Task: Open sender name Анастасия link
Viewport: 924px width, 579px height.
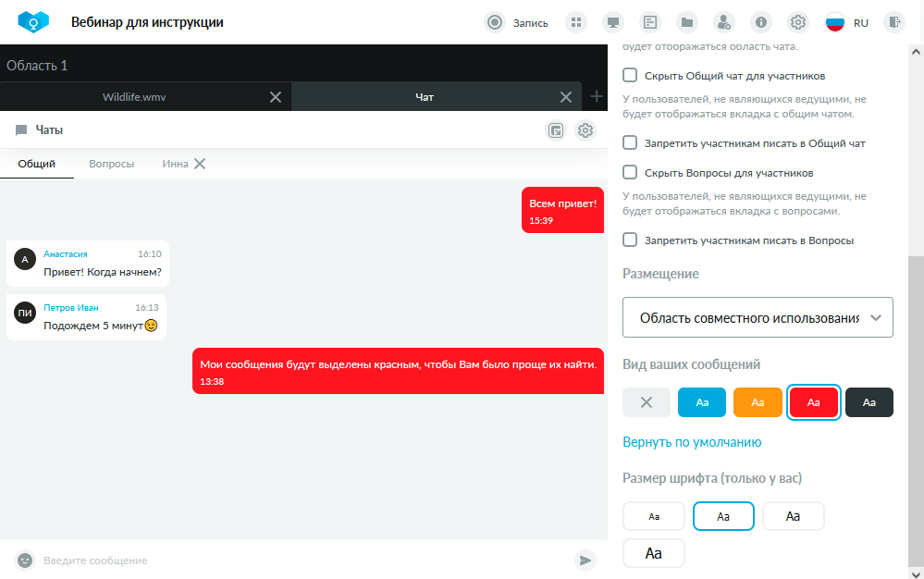Action: pos(66,253)
